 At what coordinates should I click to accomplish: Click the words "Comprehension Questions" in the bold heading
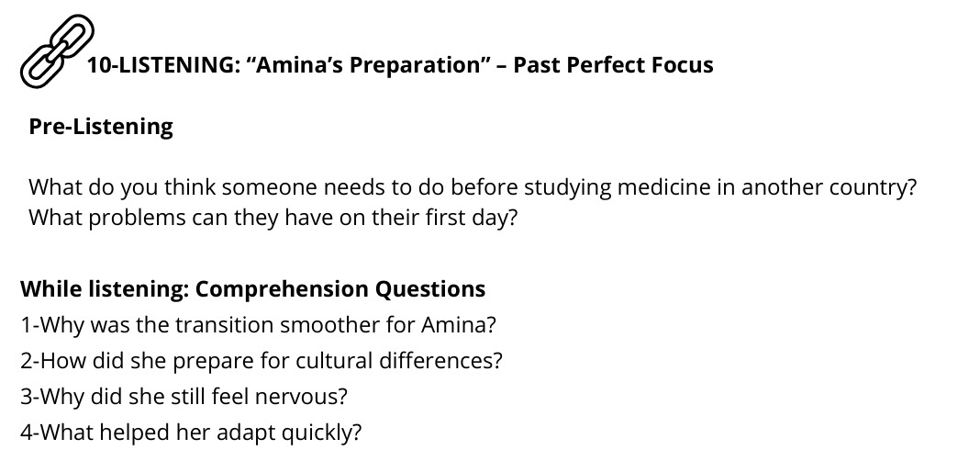point(340,289)
